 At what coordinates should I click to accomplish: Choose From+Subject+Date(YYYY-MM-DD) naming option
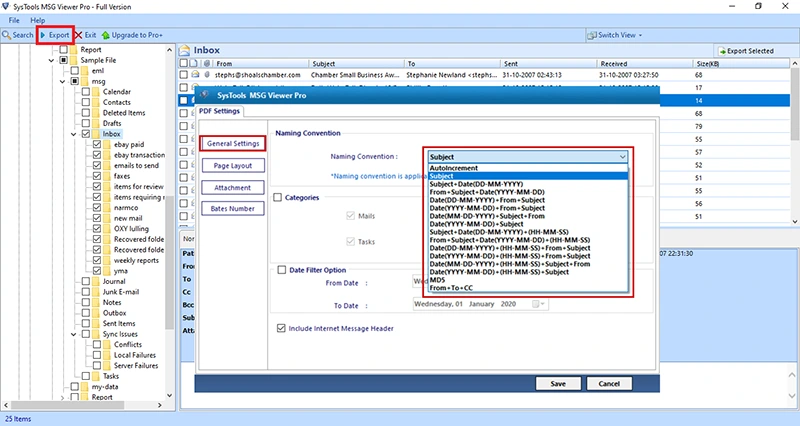pyautogui.click(x=528, y=192)
